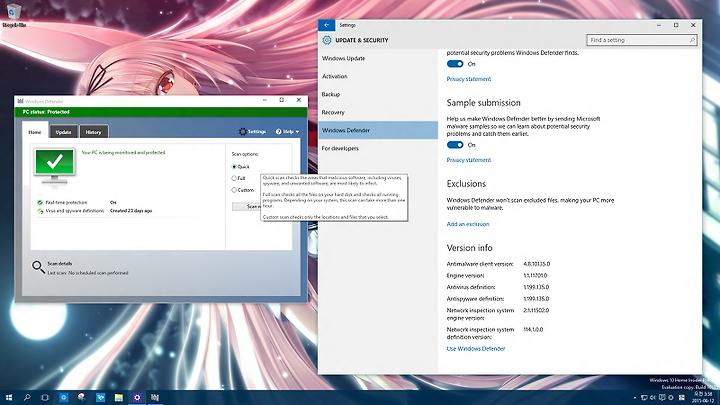The height and width of the screenshot is (405, 720).
Task: Focus the Find a setting search box
Action: click(x=642, y=40)
